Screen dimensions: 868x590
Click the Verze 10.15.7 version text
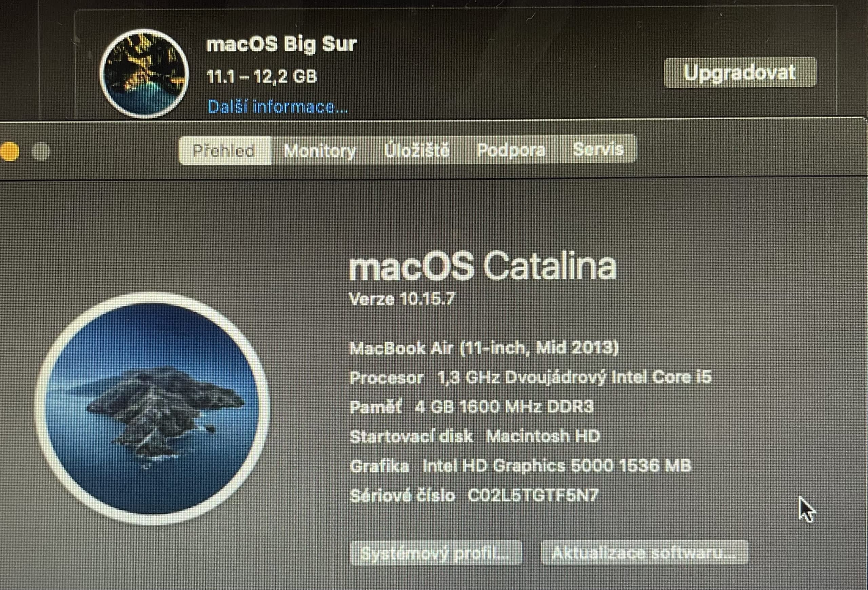[401, 299]
